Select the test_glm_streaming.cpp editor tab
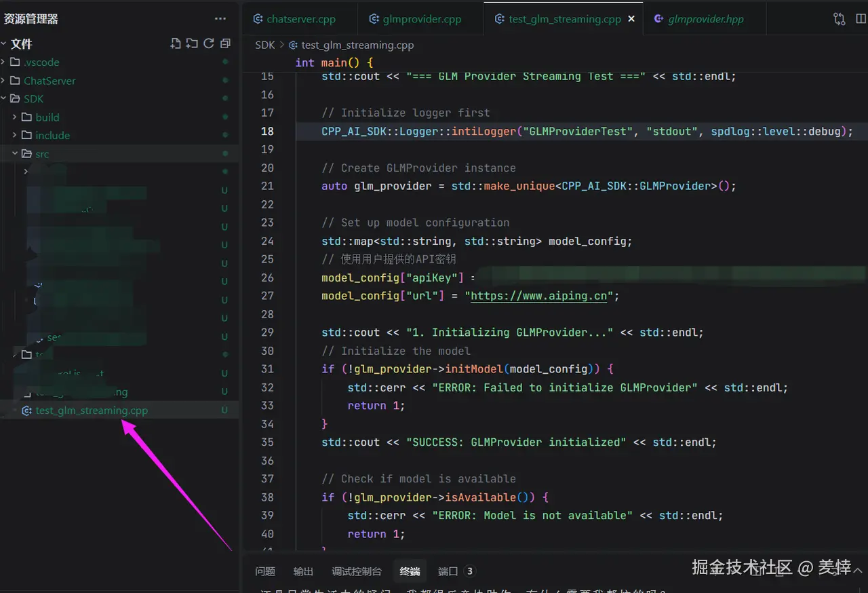868x593 pixels. [x=564, y=19]
